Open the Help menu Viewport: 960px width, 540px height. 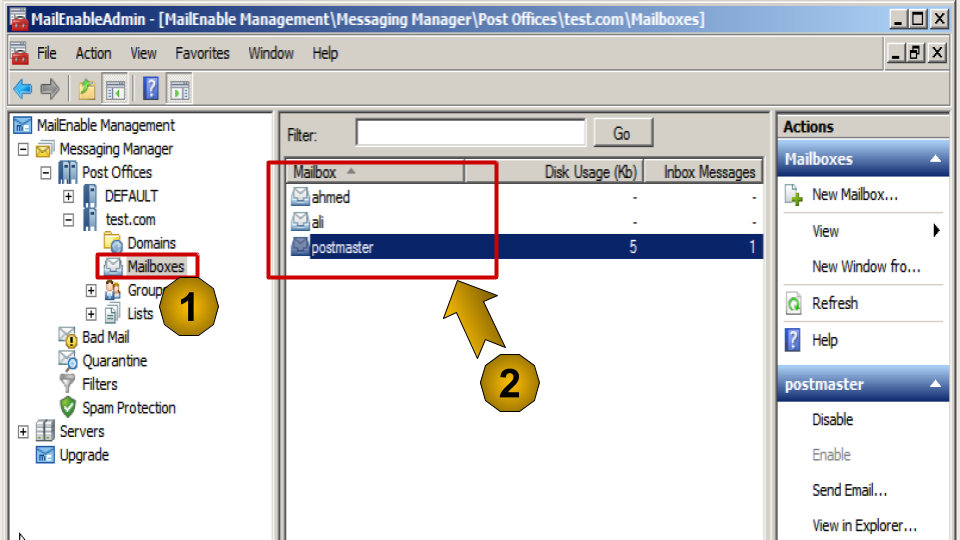(325, 53)
